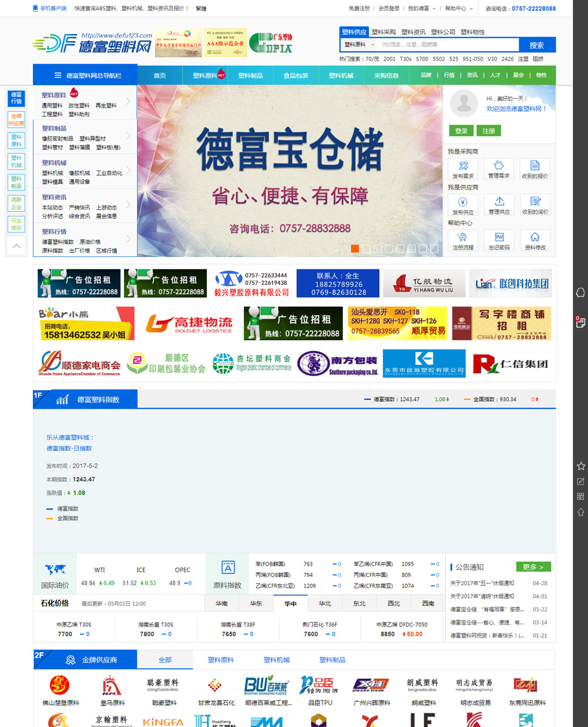Select the 塑料机械 supplier tab
The height and width of the screenshot is (727, 588).
click(x=276, y=660)
